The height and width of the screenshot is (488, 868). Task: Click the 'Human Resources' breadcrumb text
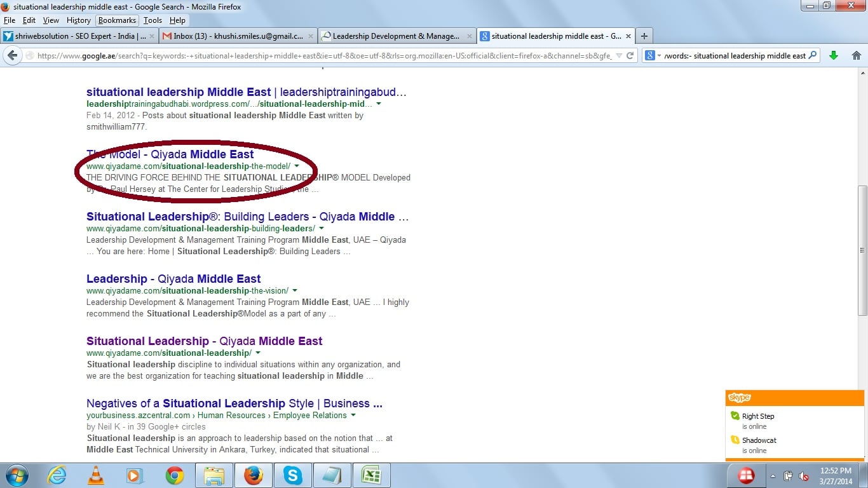click(x=231, y=416)
